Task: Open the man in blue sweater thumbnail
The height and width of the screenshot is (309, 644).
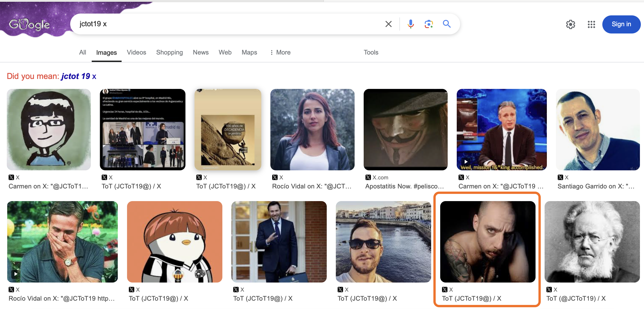Action: click(598, 130)
